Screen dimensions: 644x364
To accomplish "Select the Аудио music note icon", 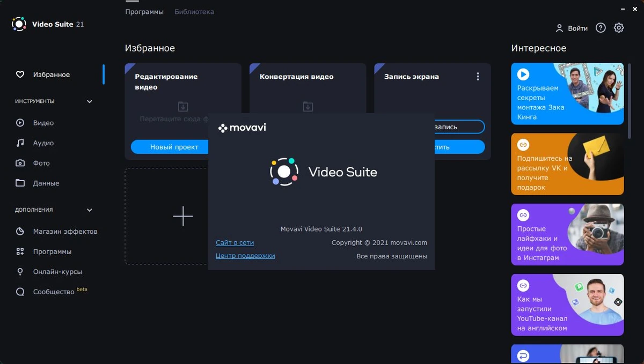I will coord(20,143).
